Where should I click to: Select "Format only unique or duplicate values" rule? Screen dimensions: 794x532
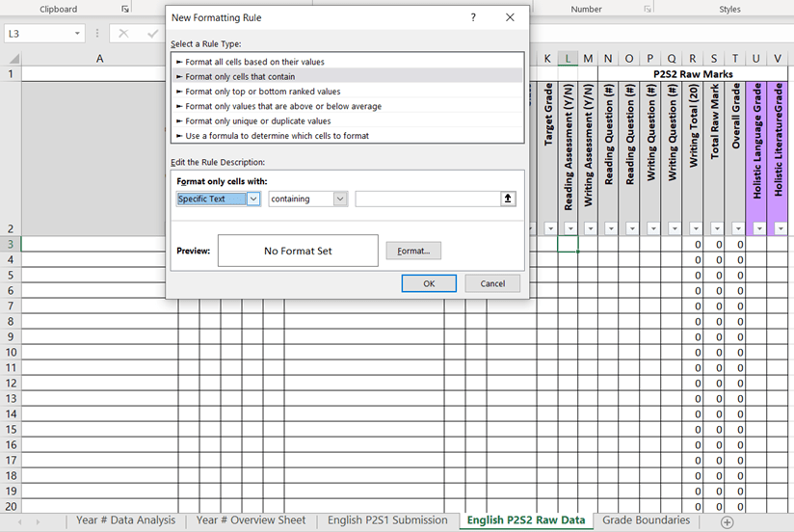pyautogui.click(x=257, y=121)
